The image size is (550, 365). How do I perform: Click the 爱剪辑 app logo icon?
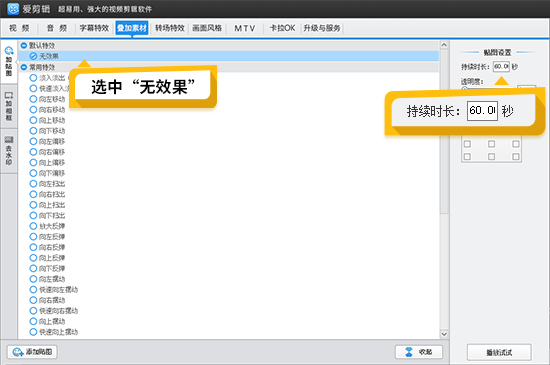point(13,8)
